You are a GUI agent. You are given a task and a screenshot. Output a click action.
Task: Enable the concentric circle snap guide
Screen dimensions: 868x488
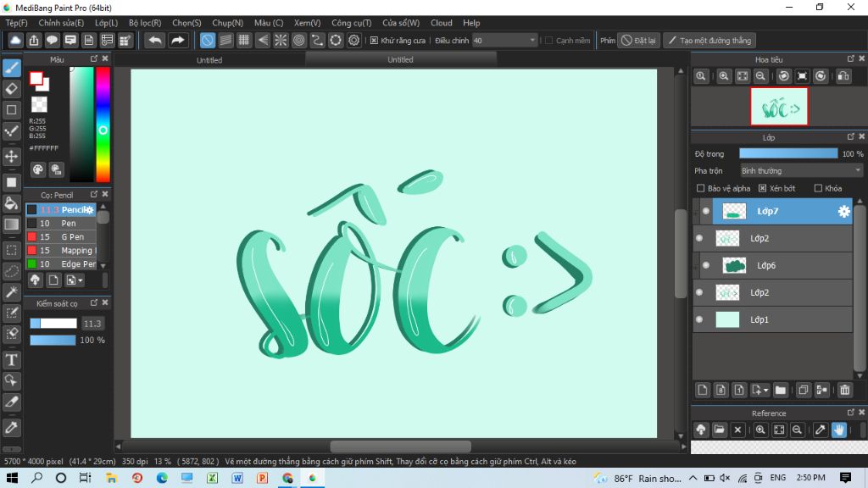pyautogui.click(x=299, y=41)
